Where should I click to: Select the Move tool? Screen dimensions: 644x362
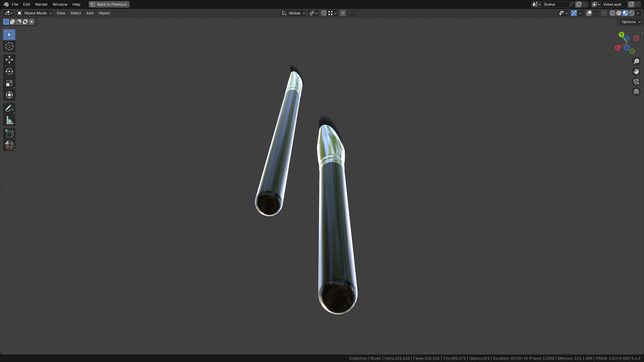[9, 60]
